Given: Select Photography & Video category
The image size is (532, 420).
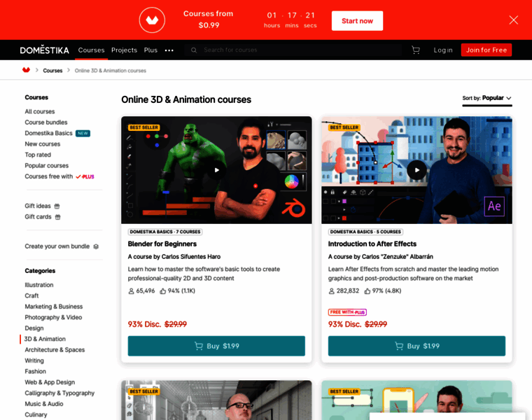Looking at the screenshot, I should click(x=53, y=318).
